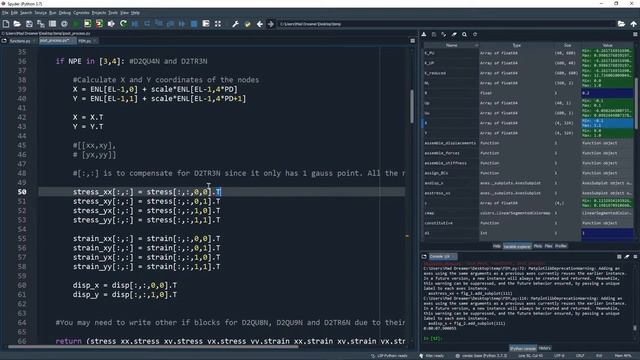Open the Run menu
Viewport: 640px width, 360px height.
(53, 13)
